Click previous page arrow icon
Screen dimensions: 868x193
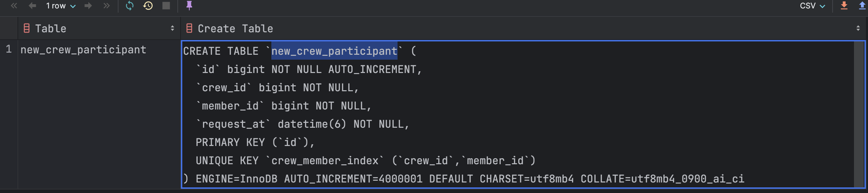[x=32, y=6]
